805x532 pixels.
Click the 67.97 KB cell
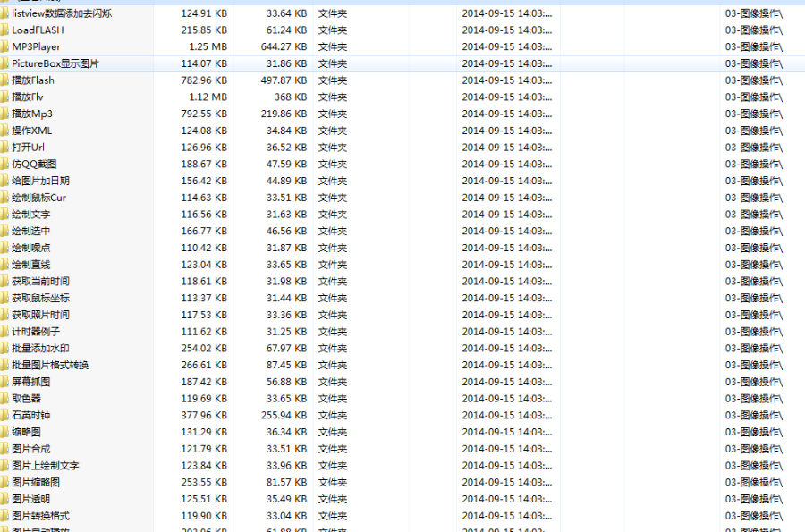tap(286, 349)
